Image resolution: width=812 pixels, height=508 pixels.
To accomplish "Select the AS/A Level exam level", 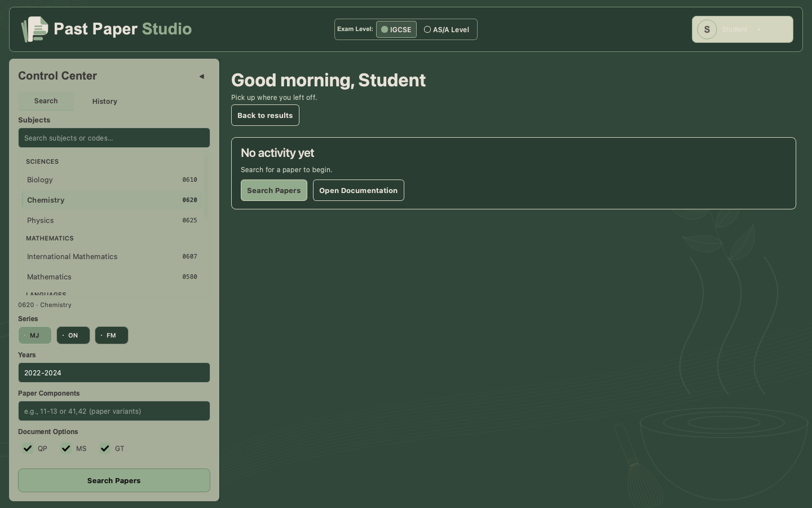I will (447, 29).
